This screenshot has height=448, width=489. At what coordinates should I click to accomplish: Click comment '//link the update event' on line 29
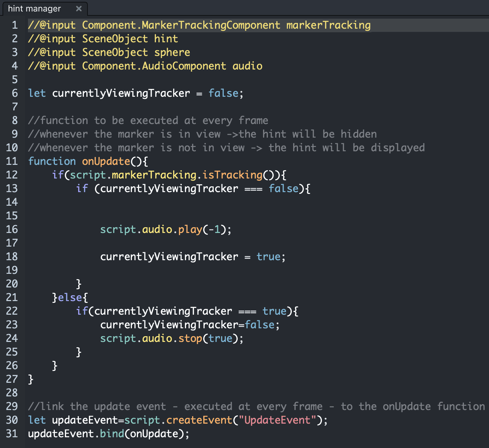point(256,406)
